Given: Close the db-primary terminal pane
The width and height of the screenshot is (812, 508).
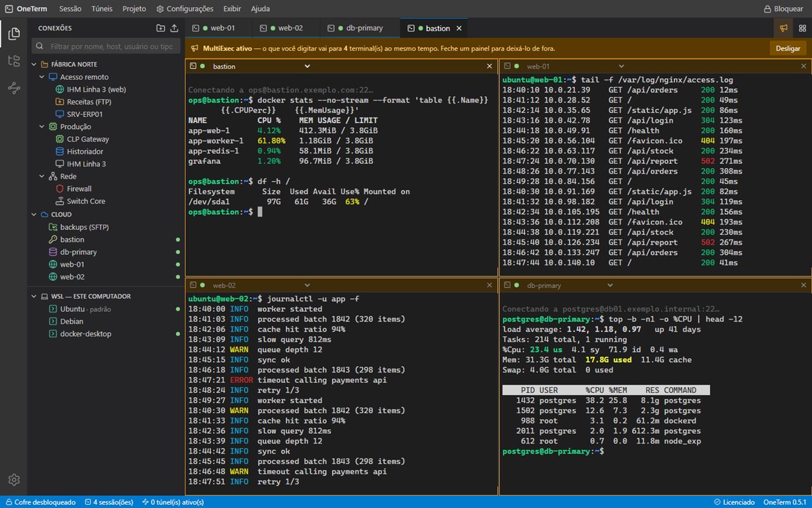Looking at the screenshot, I should click(x=804, y=285).
